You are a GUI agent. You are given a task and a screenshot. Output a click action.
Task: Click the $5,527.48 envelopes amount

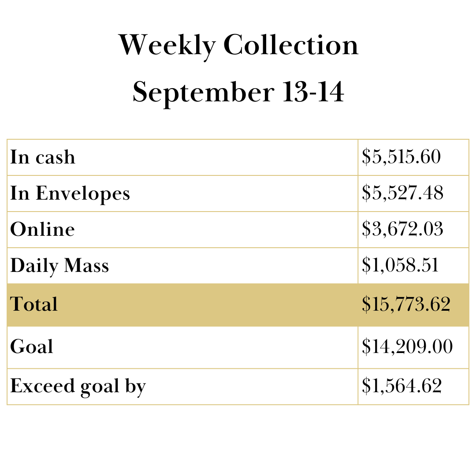pyautogui.click(x=402, y=194)
